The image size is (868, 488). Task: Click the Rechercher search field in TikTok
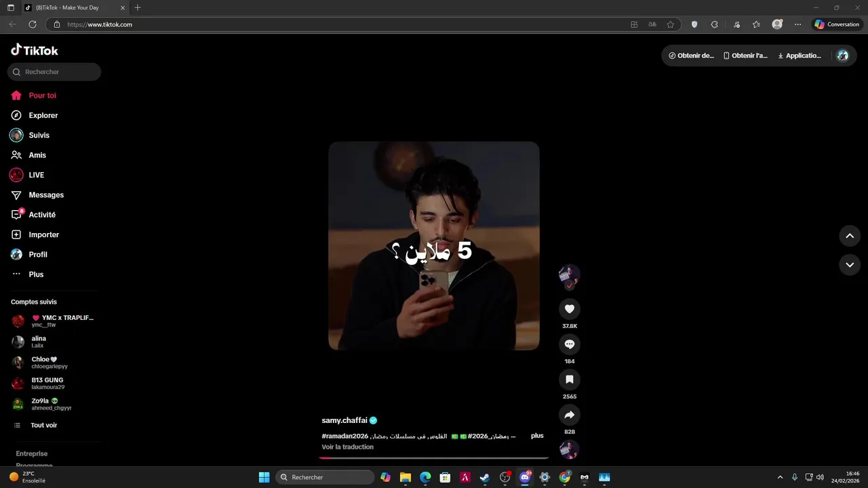[54, 72]
